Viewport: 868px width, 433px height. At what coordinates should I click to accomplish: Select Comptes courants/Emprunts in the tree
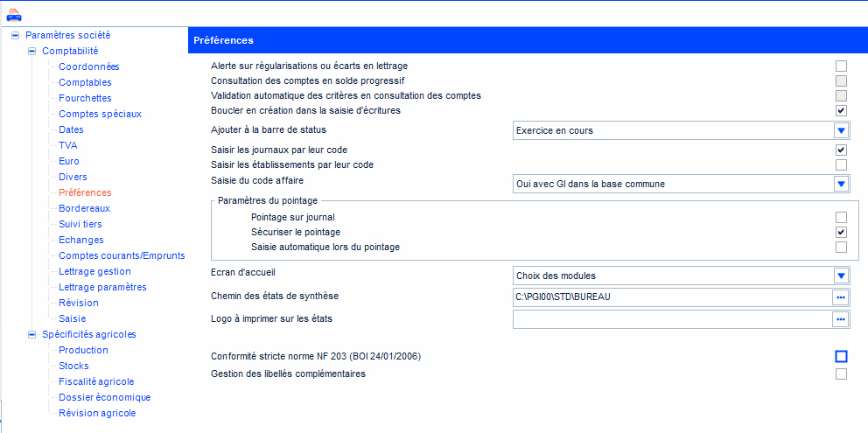pyautogui.click(x=122, y=255)
